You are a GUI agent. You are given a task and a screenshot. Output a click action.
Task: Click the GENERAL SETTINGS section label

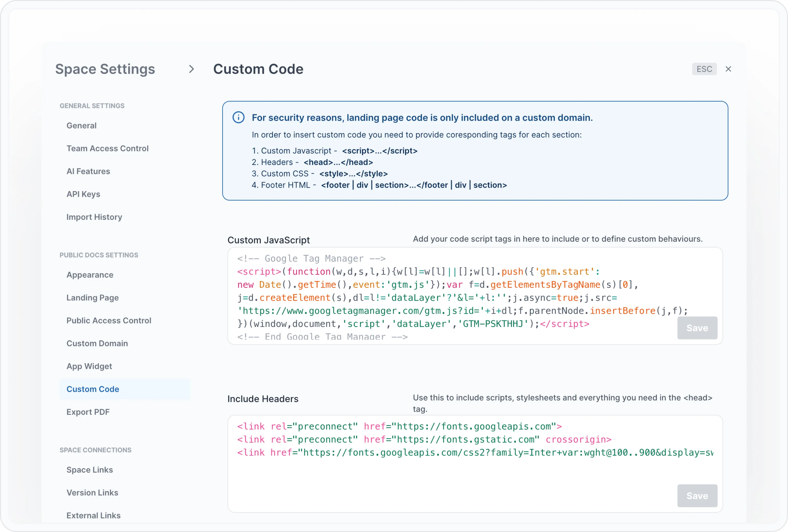point(92,106)
